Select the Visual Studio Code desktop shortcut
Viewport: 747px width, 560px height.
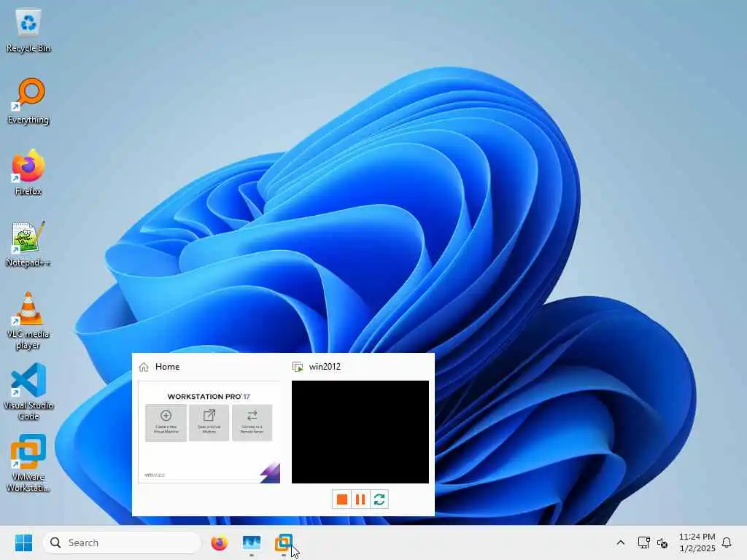(28, 392)
